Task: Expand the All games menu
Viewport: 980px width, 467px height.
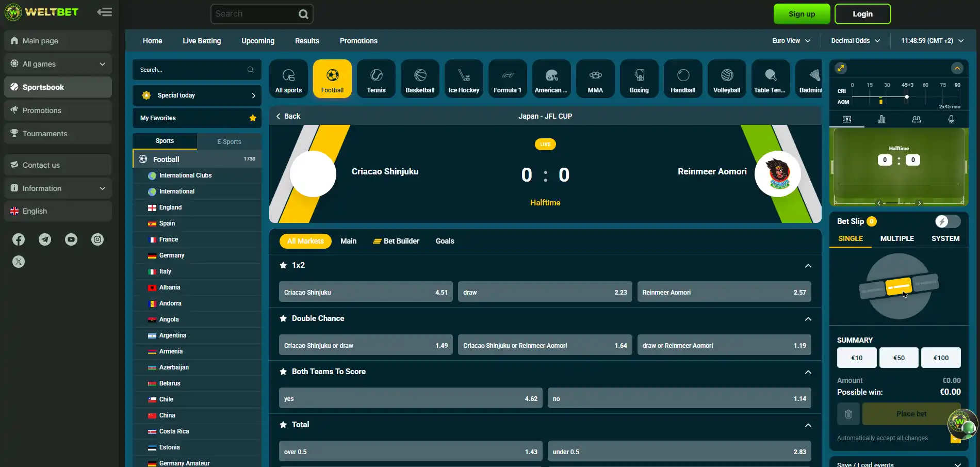Action: tap(58, 64)
